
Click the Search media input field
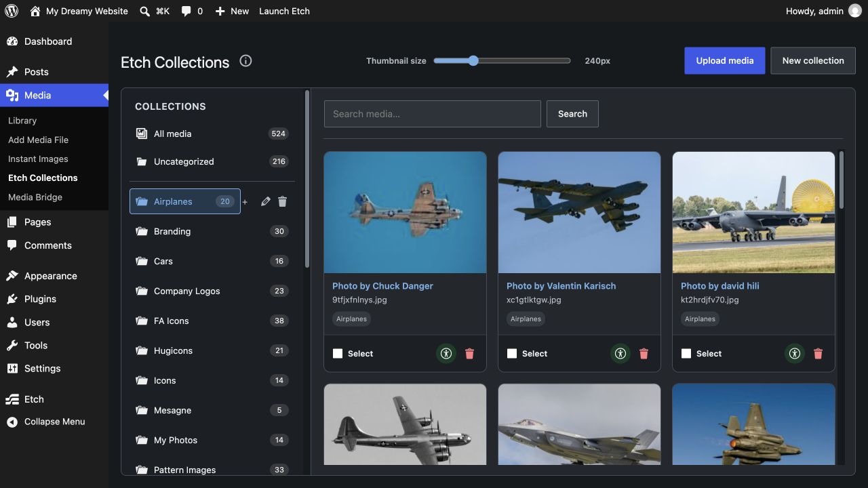433,114
